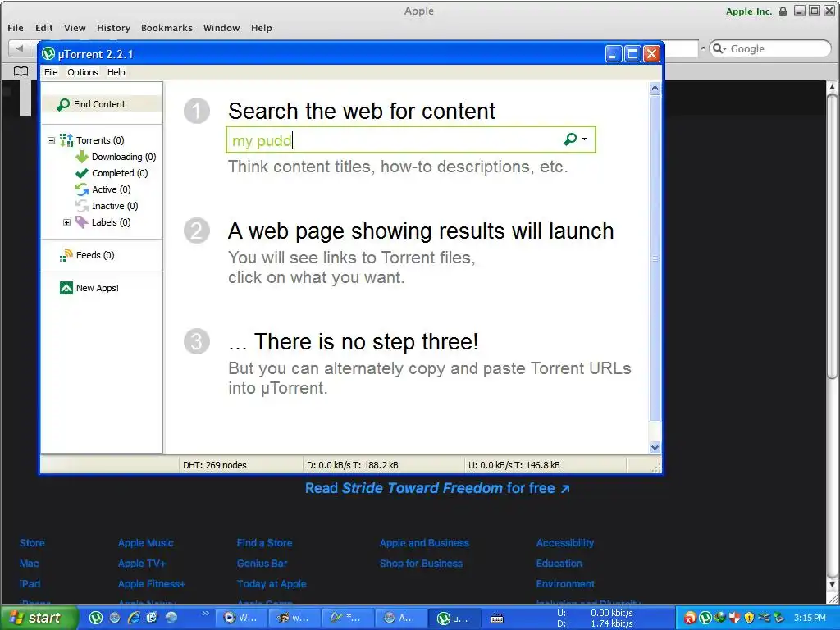Open the µTorrent File menu
Image resolution: width=840 pixels, height=630 pixels.
click(x=51, y=72)
